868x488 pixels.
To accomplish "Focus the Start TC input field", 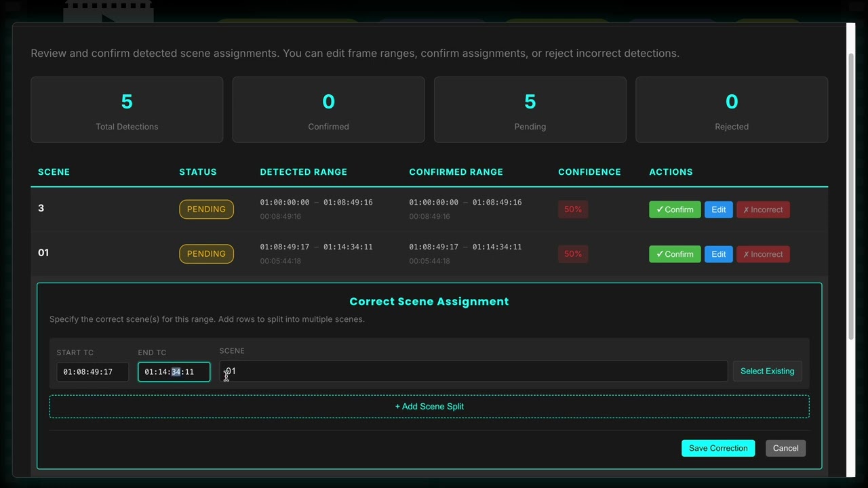I will coord(93,372).
